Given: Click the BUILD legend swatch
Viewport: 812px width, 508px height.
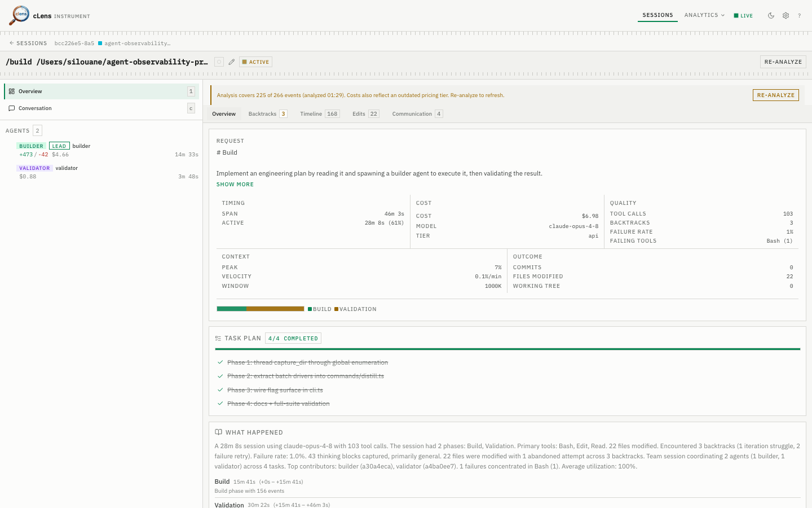Looking at the screenshot, I should 310,309.
